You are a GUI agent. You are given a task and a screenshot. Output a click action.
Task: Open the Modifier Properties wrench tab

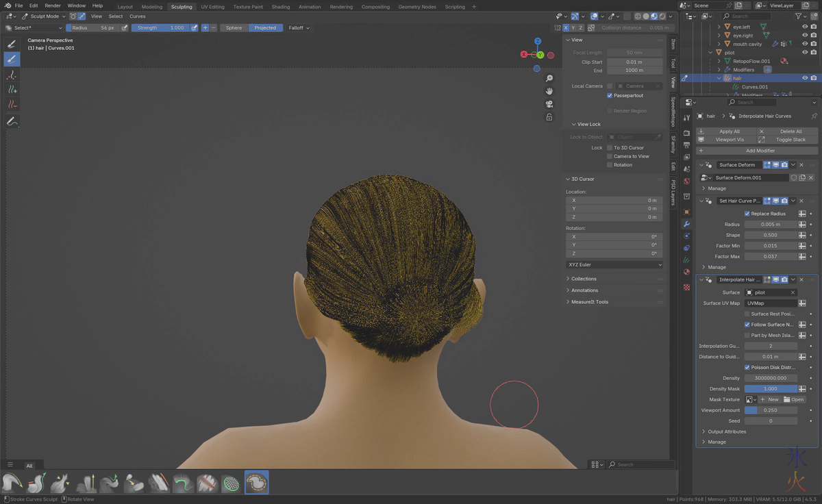click(x=686, y=224)
